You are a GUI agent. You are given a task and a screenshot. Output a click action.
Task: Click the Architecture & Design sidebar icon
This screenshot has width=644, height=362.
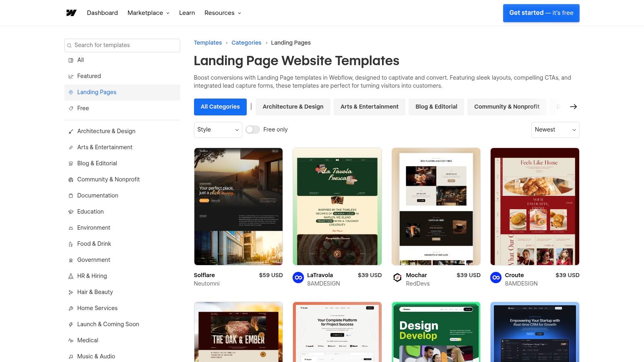pos(71,132)
